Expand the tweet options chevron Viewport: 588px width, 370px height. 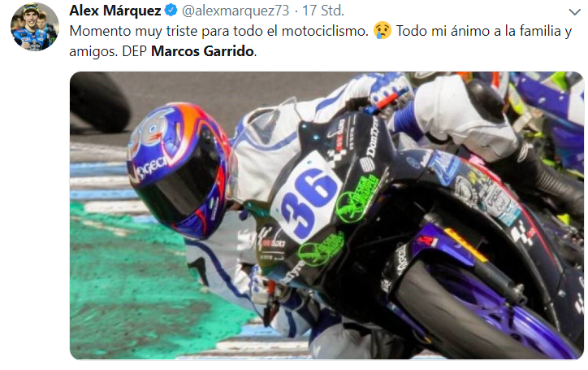tap(574, 12)
